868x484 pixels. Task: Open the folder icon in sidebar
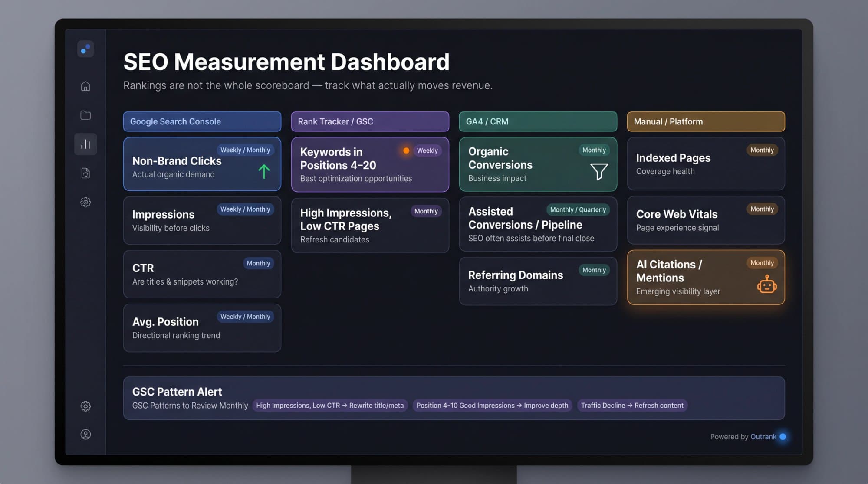pyautogui.click(x=85, y=115)
